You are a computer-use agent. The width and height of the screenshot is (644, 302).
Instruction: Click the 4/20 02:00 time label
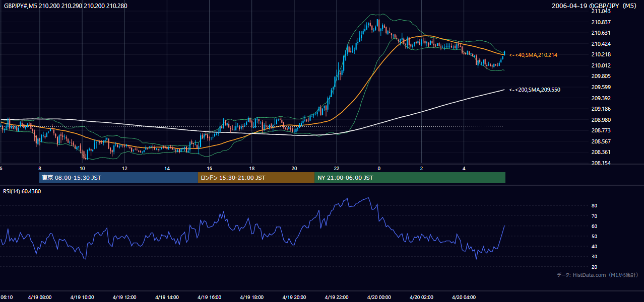point(421,297)
